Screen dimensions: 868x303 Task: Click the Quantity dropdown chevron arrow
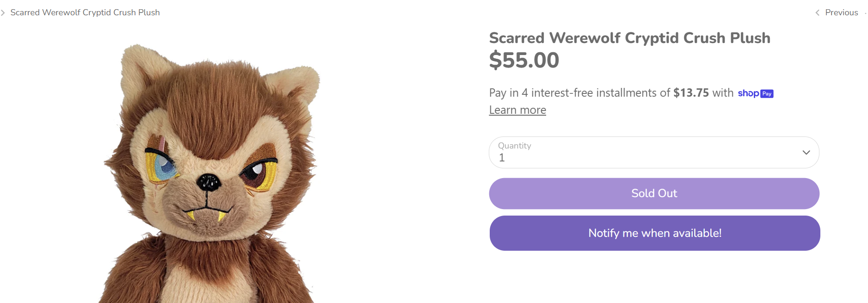coord(806,153)
